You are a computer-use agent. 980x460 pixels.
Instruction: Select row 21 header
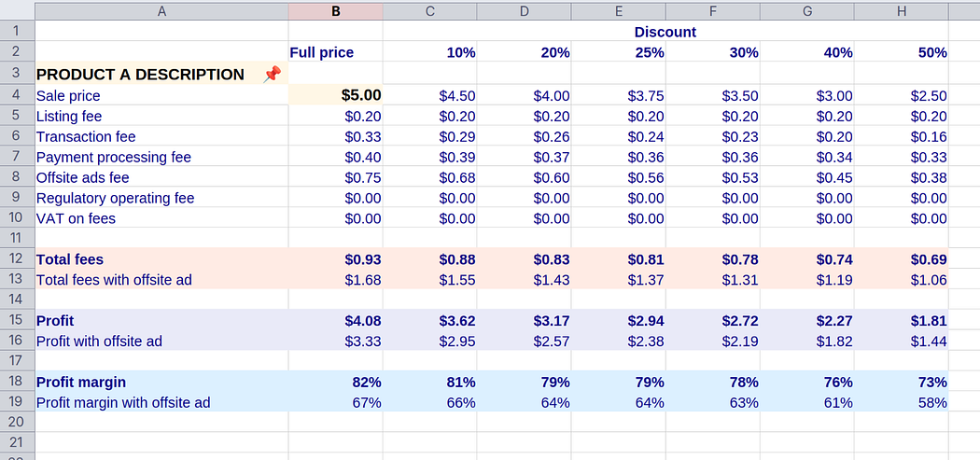click(x=17, y=442)
